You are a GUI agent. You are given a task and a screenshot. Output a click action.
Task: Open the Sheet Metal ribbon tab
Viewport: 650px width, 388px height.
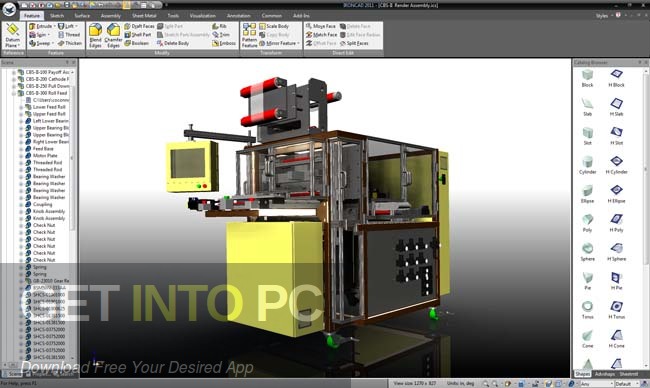tap(144, 16)
